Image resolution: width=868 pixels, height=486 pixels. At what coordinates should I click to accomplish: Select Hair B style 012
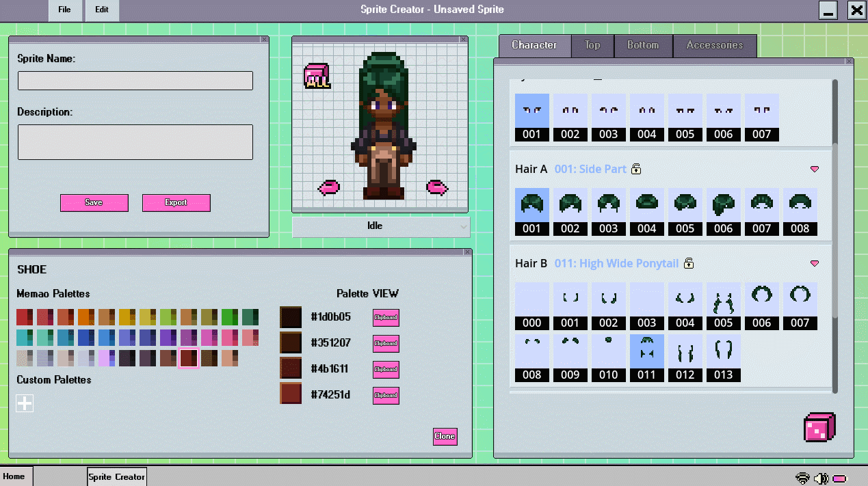click(x=685, y=358)
